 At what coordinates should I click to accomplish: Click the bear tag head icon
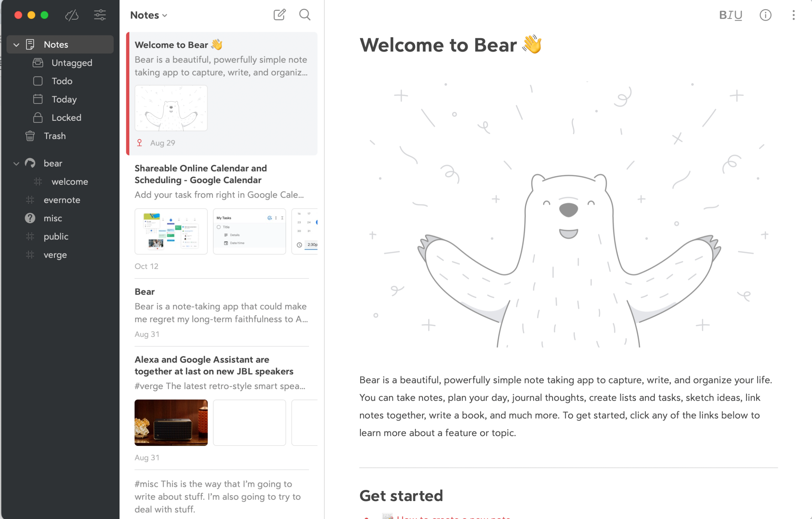point(30,163)
